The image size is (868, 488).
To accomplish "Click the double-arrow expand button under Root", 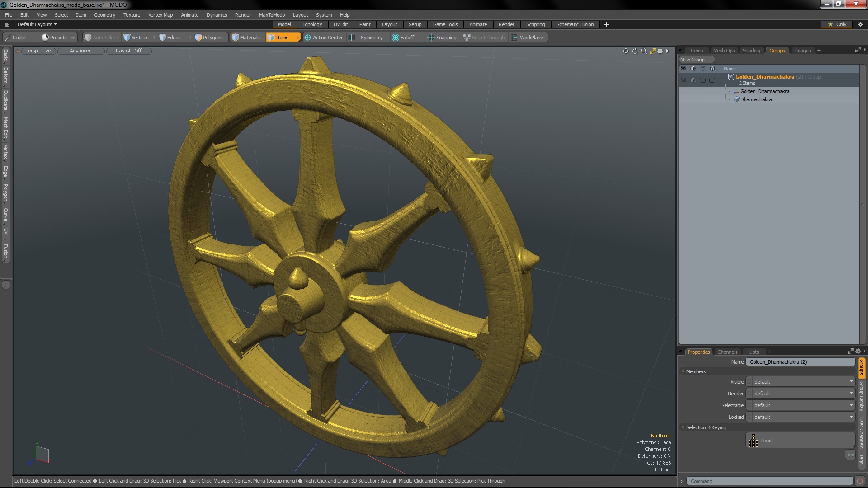I will 850,455.
